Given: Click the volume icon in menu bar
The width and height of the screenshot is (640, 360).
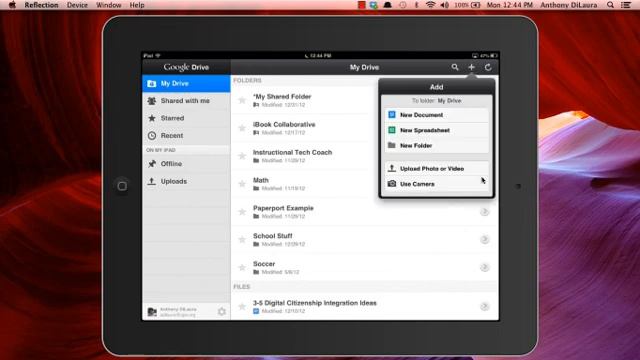Looking at the screenshot, I should [x=444, y=5].
